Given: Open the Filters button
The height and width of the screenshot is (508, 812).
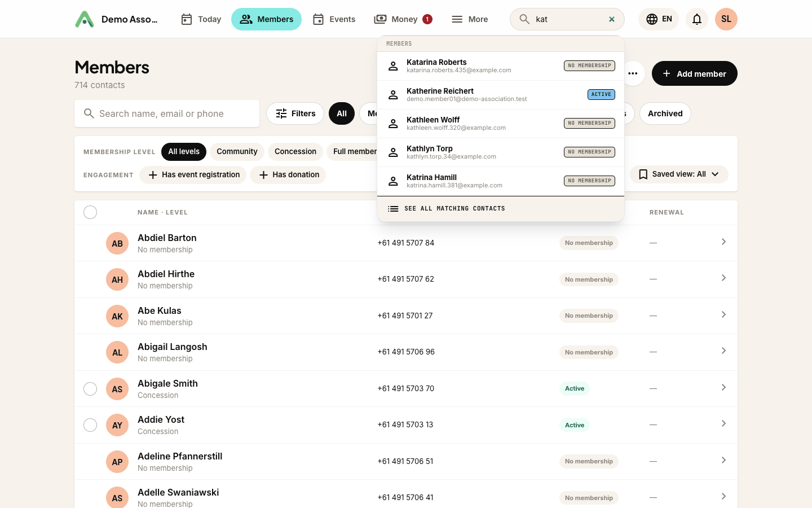Looking at the screenshot, I should pyautogui.click(x=295, y=113).
